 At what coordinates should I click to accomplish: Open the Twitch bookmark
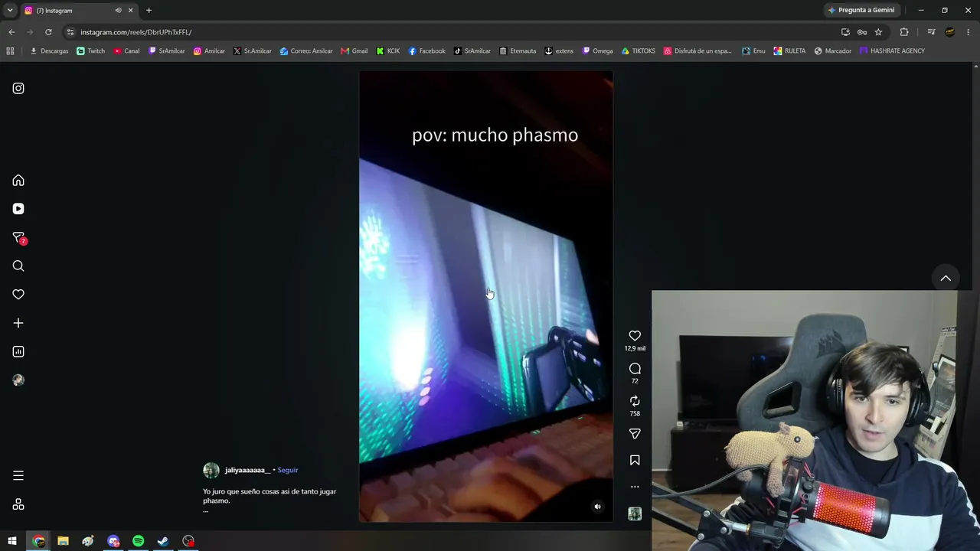click(91, 51)
